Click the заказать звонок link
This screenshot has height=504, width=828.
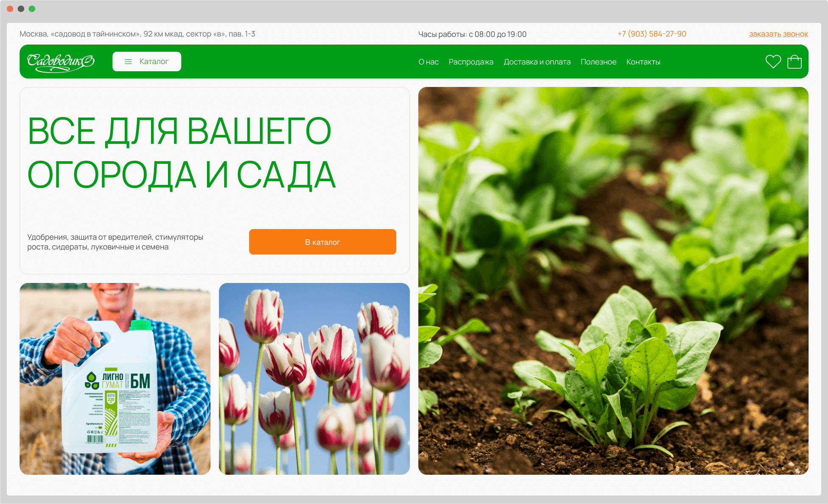(778, 34)
